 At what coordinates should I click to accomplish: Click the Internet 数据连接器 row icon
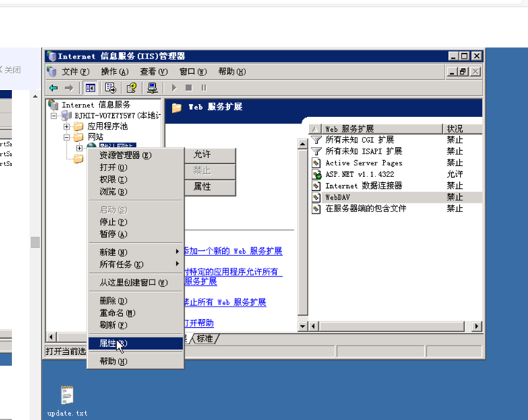coord(316,186)
